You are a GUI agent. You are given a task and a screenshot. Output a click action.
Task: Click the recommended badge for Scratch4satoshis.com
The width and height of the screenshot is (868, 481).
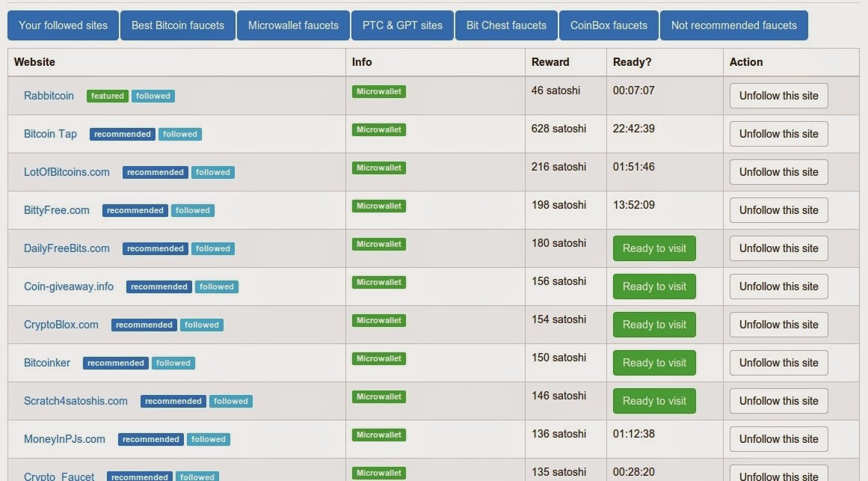click(x=173, y=401)
